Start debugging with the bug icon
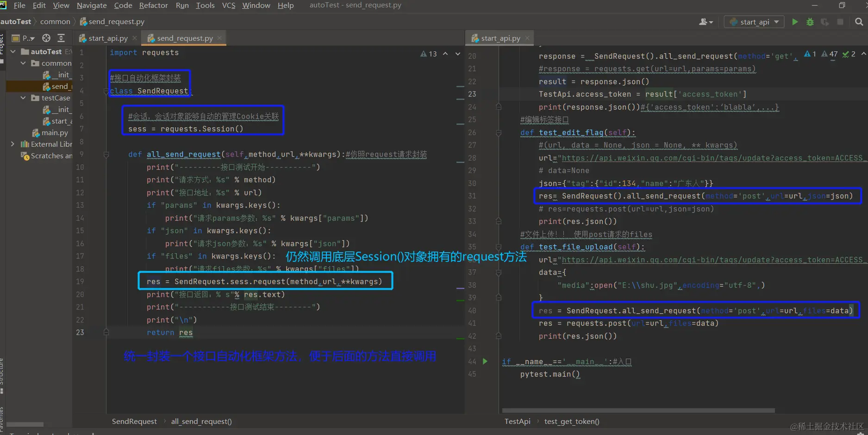Image resolution: width=868 pixels, height=435 pixels. pyautogui.click(x=810, y=22)
